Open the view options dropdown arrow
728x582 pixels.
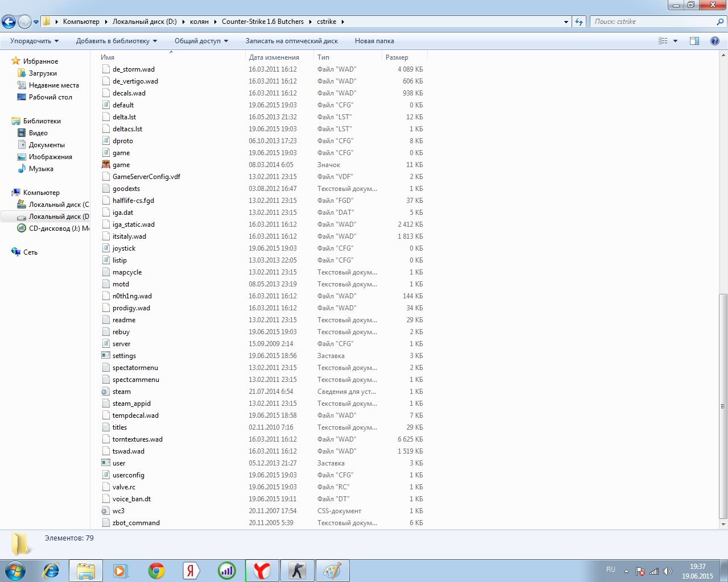pos(675,41)
